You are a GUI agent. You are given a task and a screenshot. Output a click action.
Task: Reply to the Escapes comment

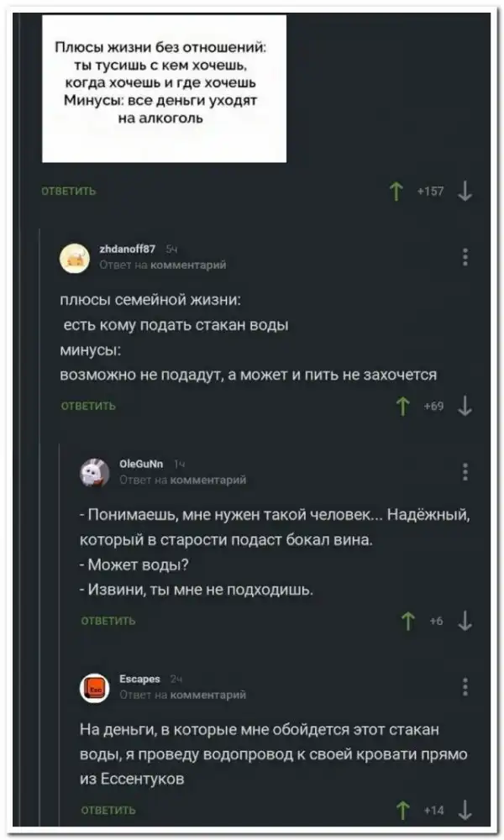(108, 810)
